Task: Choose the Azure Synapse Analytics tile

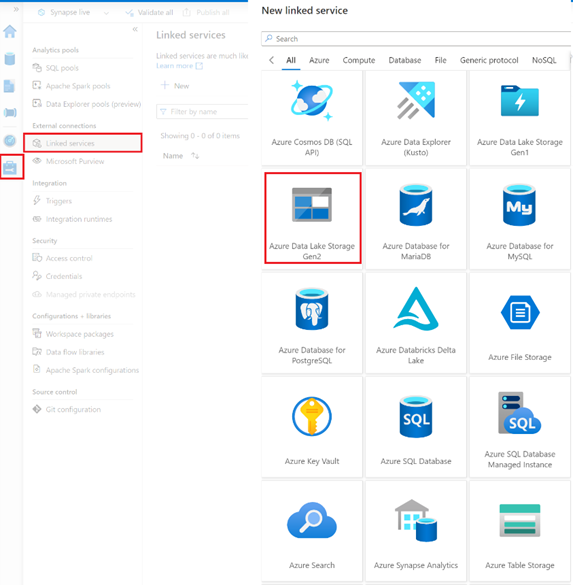Action: coord(416,531)
